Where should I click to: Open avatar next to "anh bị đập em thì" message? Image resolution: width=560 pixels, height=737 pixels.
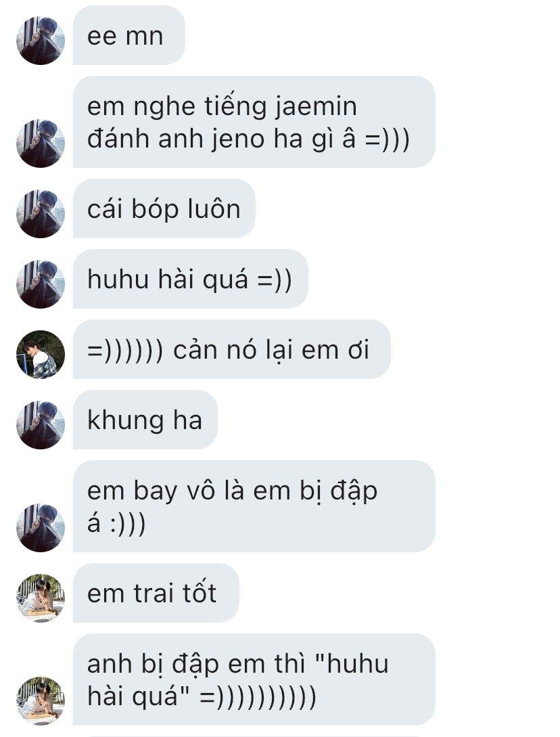(41, 701)
